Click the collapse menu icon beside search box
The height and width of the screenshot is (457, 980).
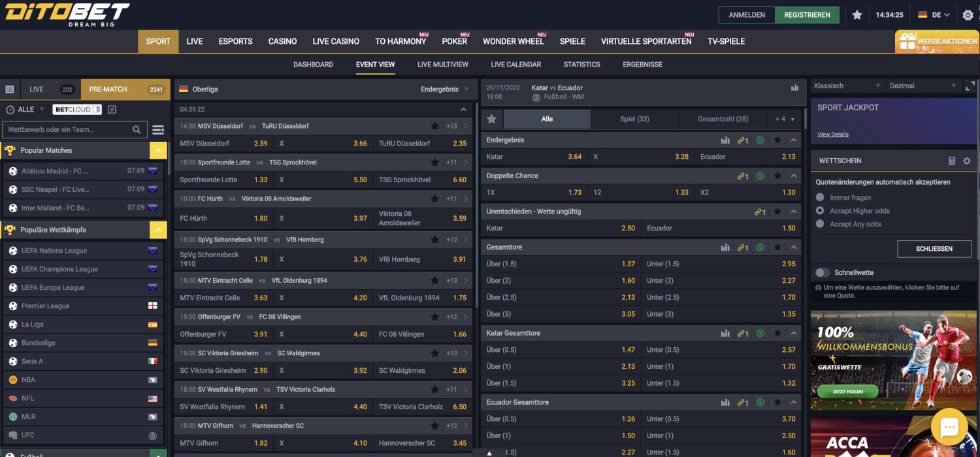pyautogui.click(x=158, y=130)
